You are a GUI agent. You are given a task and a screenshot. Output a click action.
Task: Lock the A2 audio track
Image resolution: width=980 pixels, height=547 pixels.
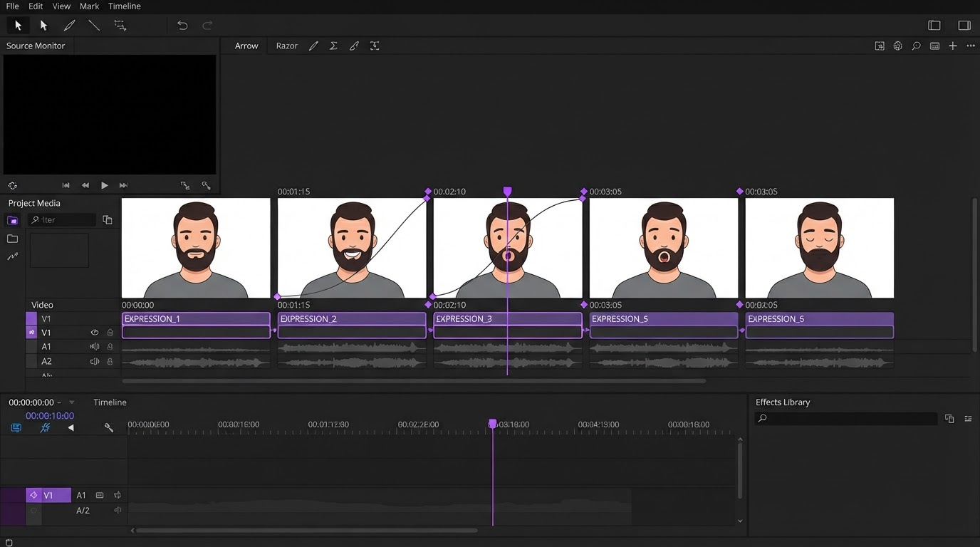110,361
